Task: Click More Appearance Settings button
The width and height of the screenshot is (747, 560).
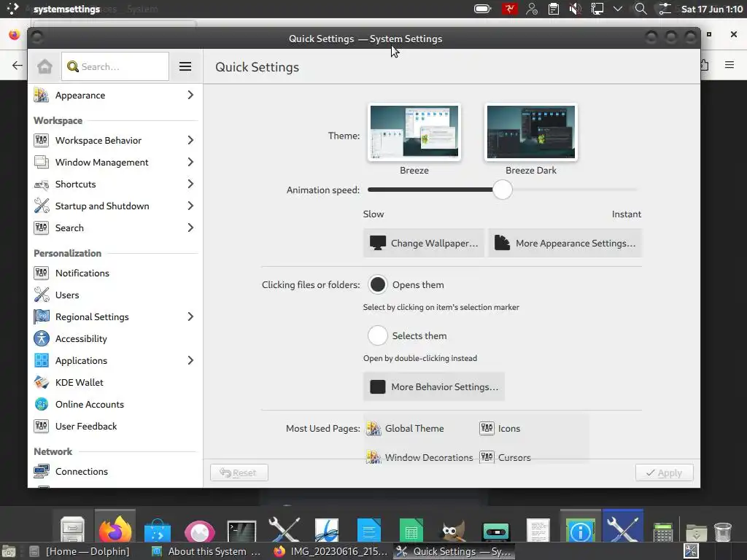Action: coord(565,243)
